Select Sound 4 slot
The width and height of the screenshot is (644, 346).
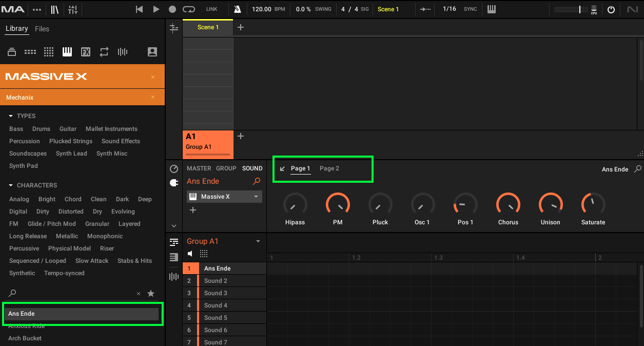[x=225, y=305]
